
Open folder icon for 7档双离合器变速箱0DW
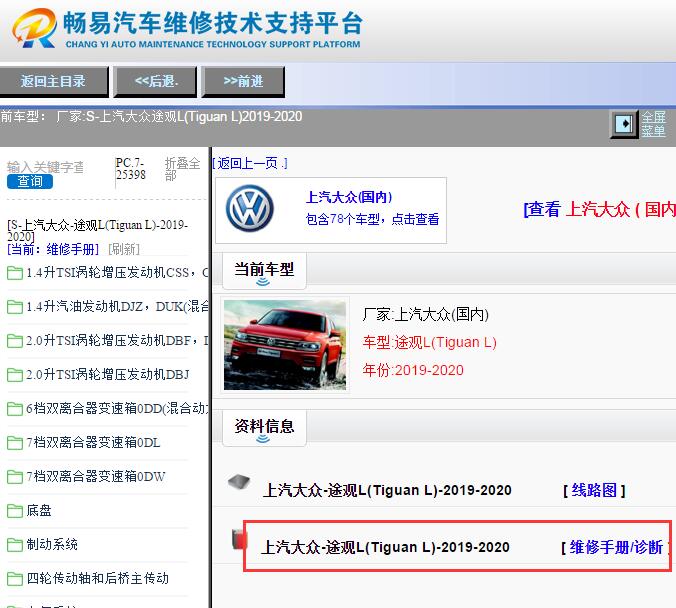click(x=15, y=477)
